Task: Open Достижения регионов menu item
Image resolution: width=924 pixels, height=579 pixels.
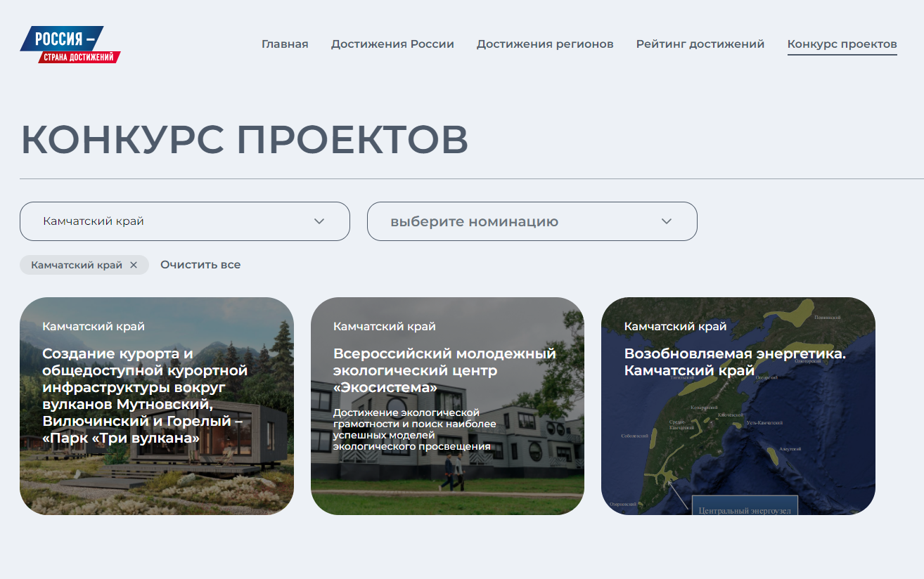Action: 545,44
